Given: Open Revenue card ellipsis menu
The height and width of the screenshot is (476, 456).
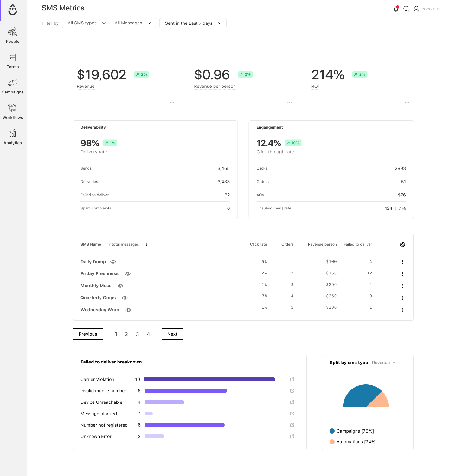Looking at the screenshot, I should pos(172,103).
